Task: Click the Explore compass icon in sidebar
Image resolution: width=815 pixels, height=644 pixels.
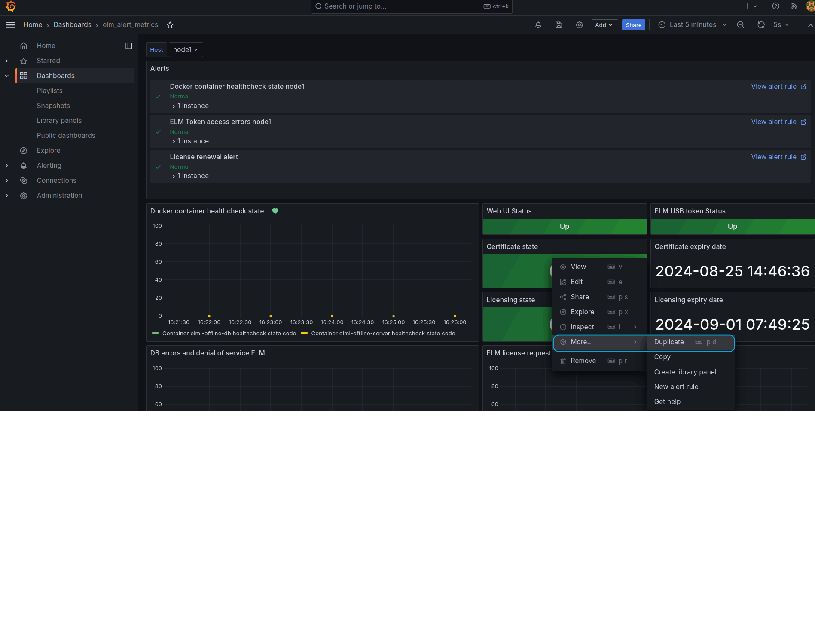Action: tap(24, 151)
